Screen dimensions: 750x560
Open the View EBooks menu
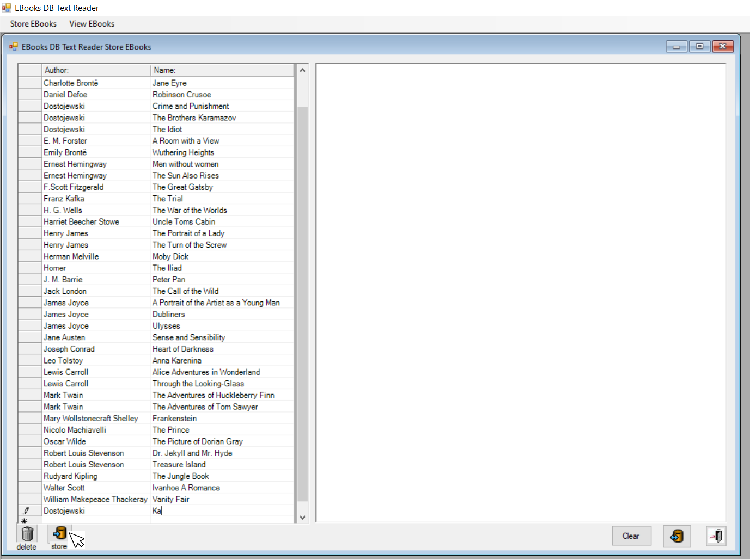coord(92,24)
